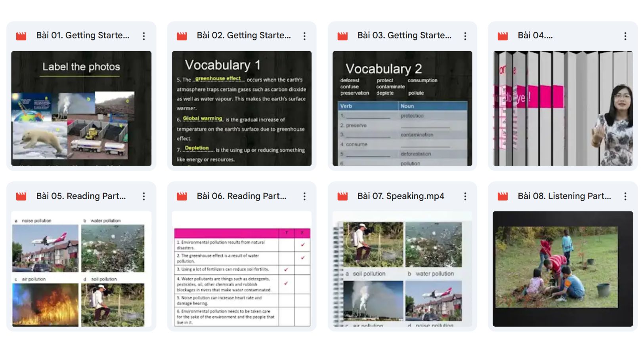Click the red video icon beside Bài 06
The image size is (644, 354).
pyautogui.click(x=182, y=196)
